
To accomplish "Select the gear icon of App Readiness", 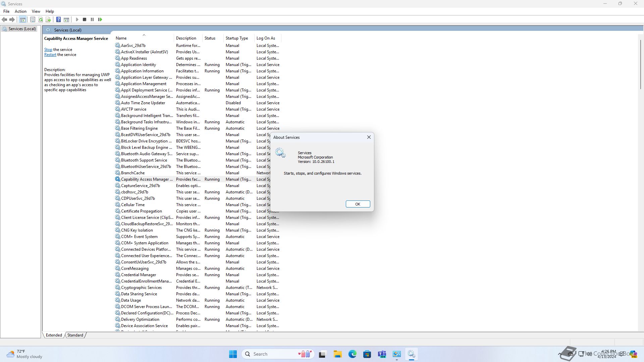I will coord(117,58).
